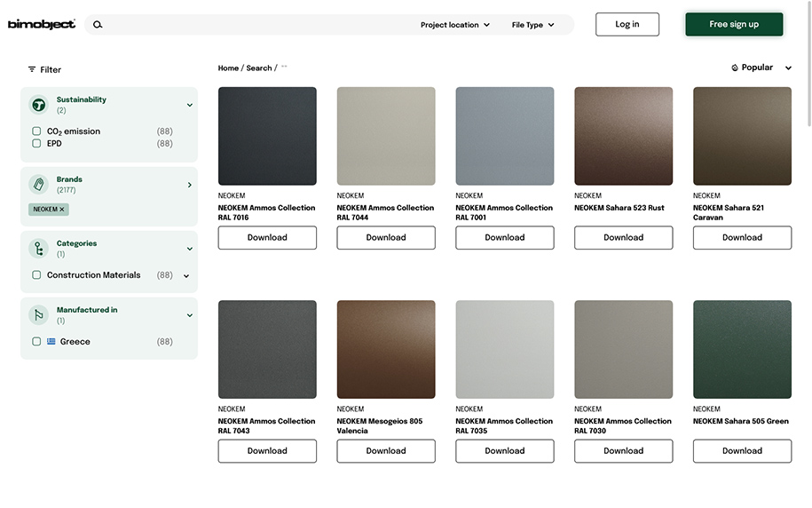Click the search magnifier icon
The width and height of the screenshot is (812, 508).
point(98,24)
